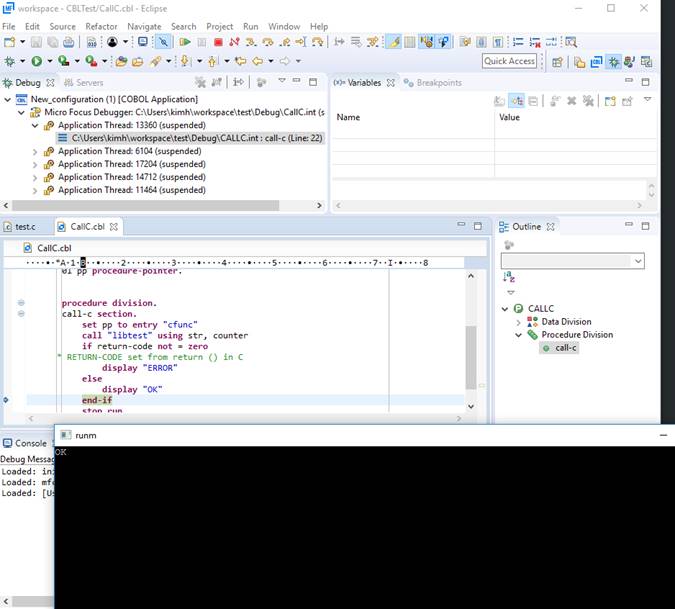This screenshot has height=609, width=675.
Task: Click the red Terminate button
Action: 218,42
